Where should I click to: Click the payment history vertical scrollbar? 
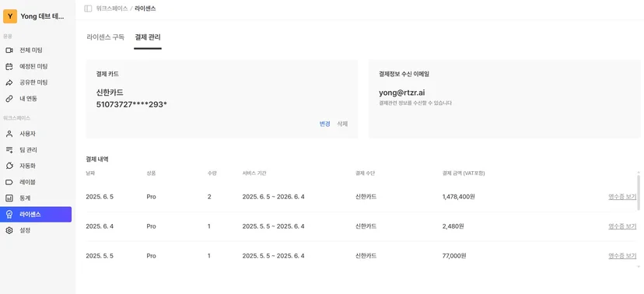tap(639, 192)
